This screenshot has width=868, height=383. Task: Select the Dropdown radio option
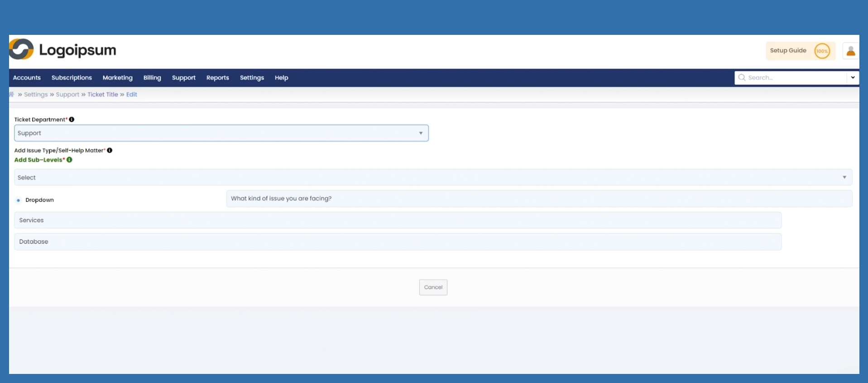coord(19,200)
